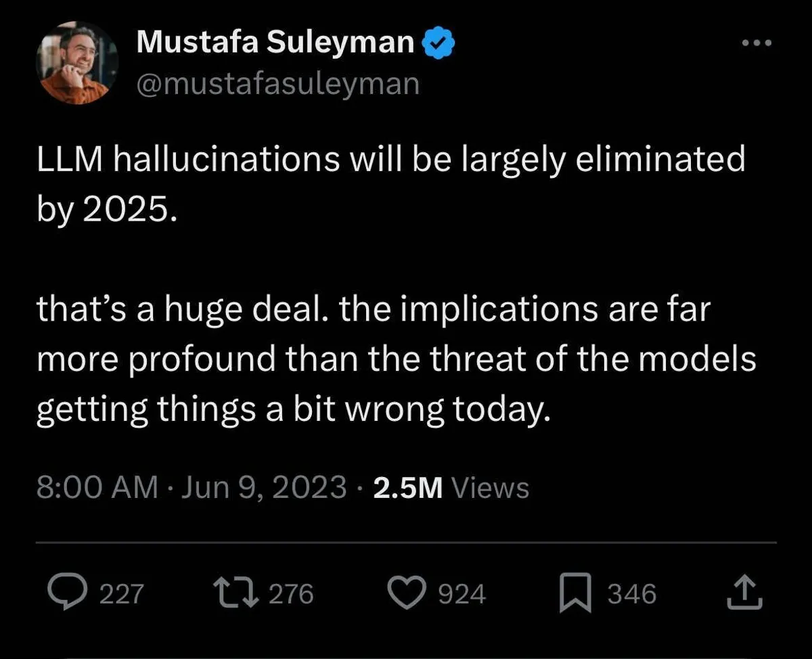
Task: Click the 924 likes count
Action: click(x=463, y=594)
